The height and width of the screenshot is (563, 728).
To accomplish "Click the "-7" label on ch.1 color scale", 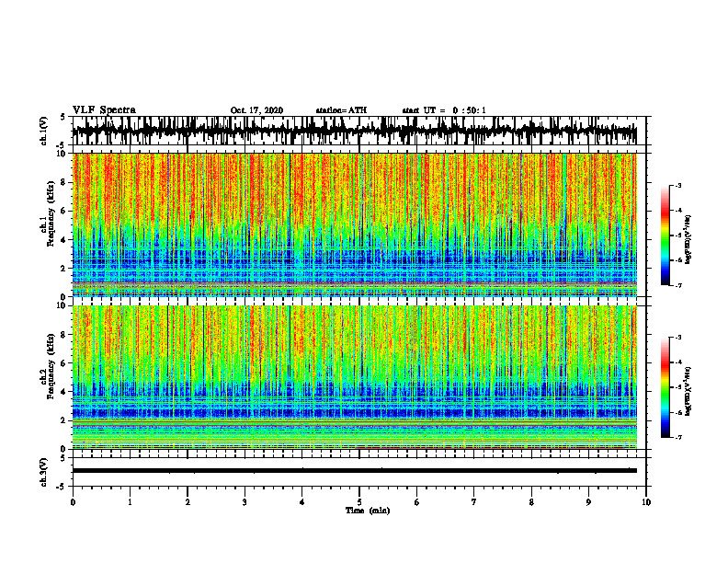I will click(x=677, y=285).
